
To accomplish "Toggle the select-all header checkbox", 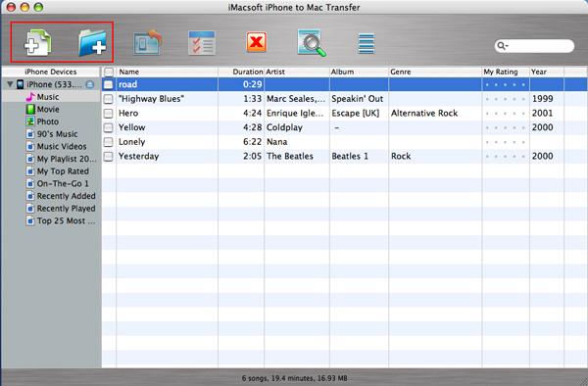I will [109, 72].
